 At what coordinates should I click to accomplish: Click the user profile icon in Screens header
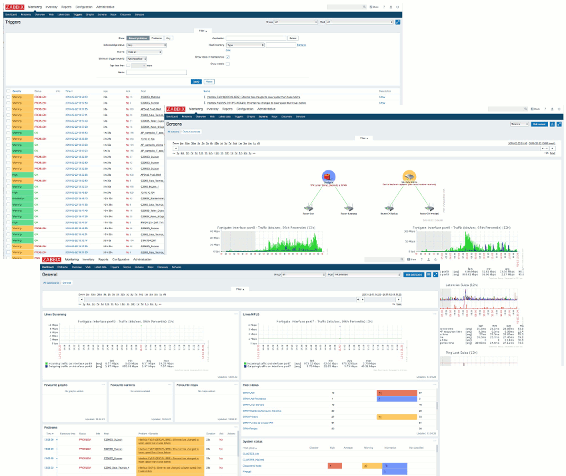(552, 109)
